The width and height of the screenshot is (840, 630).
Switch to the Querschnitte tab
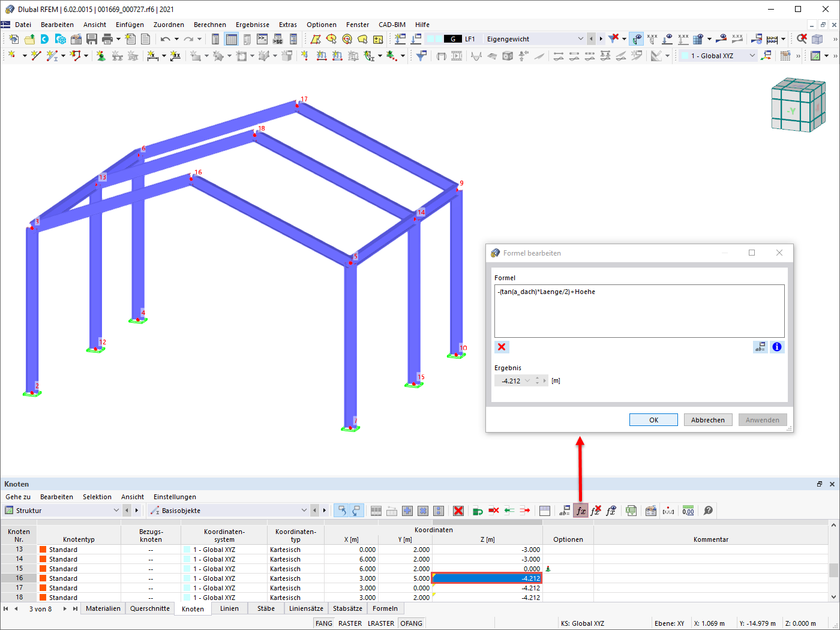tap(150, 608)
